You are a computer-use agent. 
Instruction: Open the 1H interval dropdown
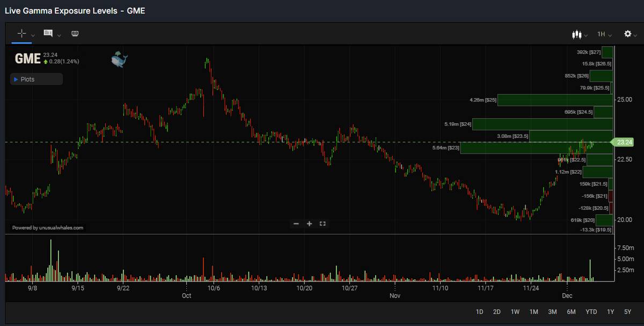coord(604,34)
